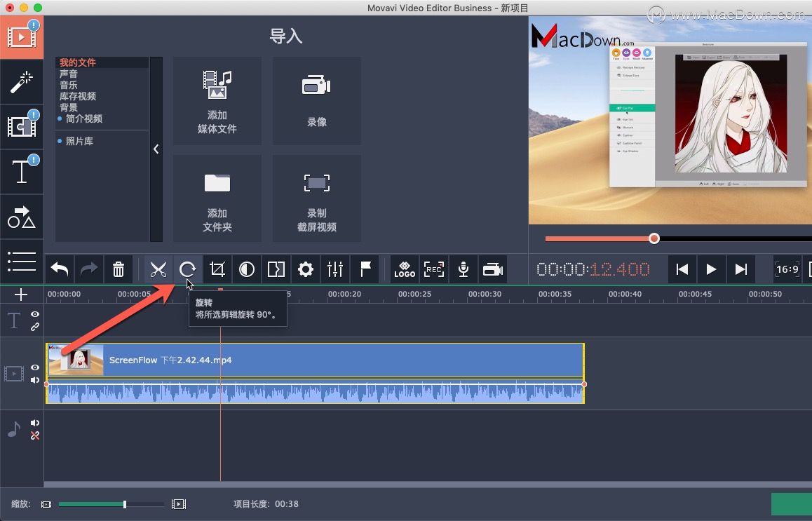Click the 项目长度: 00:38 status text
This screenshot has width=812, height=521.
point(266,504)
